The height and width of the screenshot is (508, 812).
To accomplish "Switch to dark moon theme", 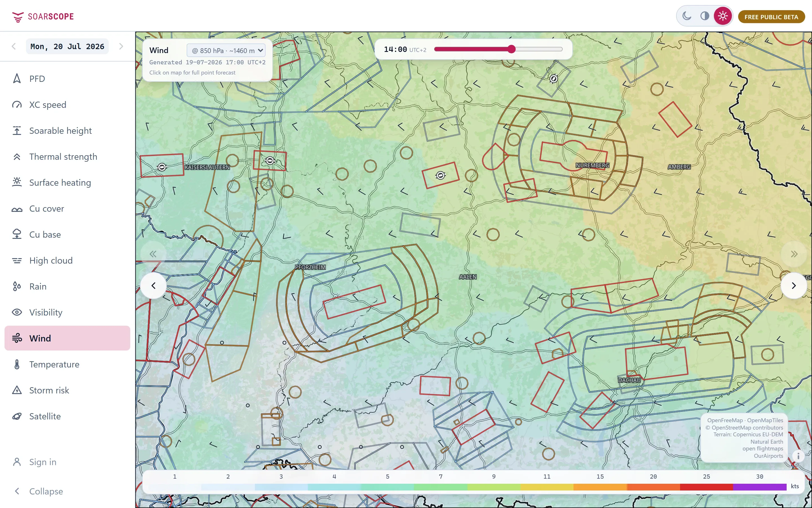I will click(687, 16).
